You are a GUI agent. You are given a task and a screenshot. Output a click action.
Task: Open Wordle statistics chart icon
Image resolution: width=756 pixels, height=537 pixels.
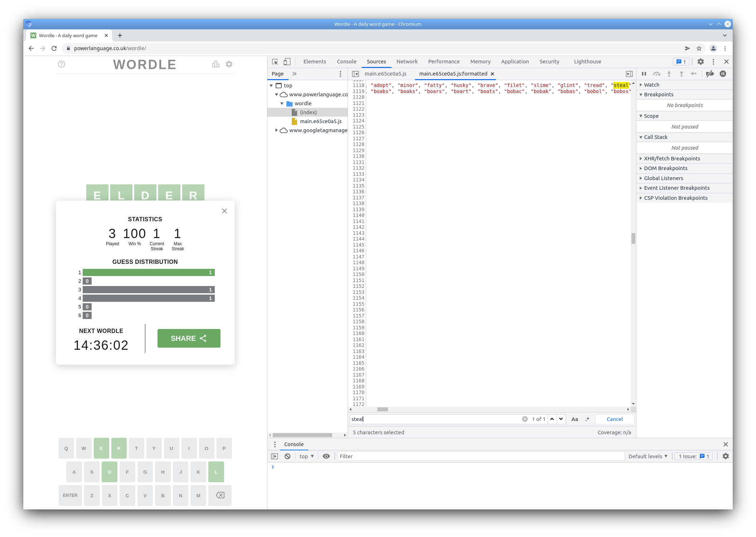[x=215, y=64]
